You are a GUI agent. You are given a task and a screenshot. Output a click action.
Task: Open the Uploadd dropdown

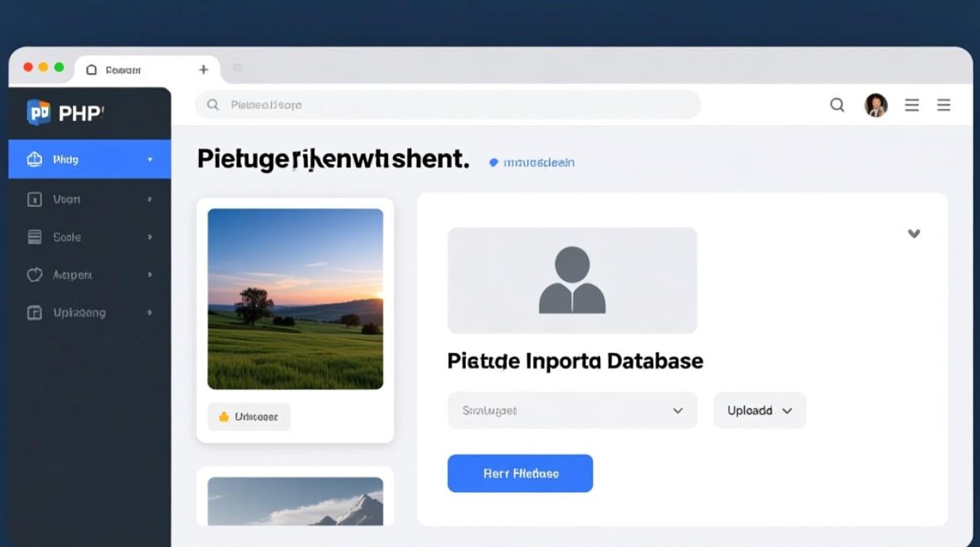coord(759,411)
